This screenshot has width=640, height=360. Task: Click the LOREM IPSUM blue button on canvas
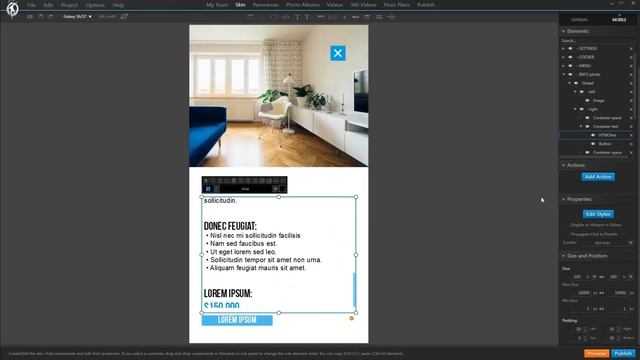click(237, 320)
